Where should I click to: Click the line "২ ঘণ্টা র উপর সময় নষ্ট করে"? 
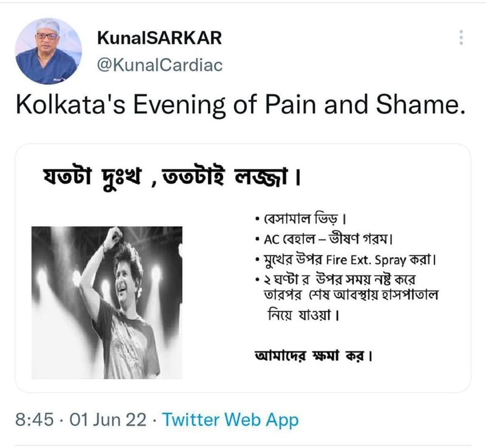tap(340, 280)
